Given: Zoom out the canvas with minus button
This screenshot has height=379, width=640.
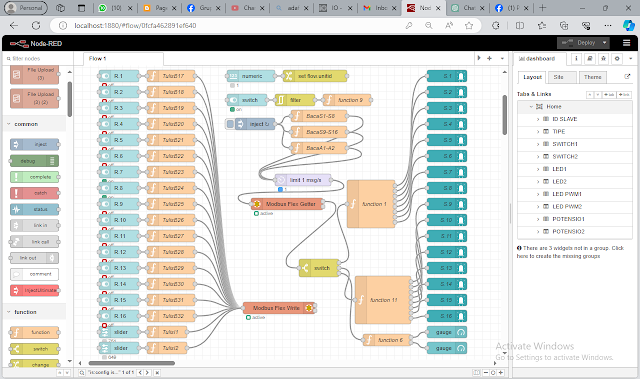Looking at the screenshot, I should [x=486, y=372].
